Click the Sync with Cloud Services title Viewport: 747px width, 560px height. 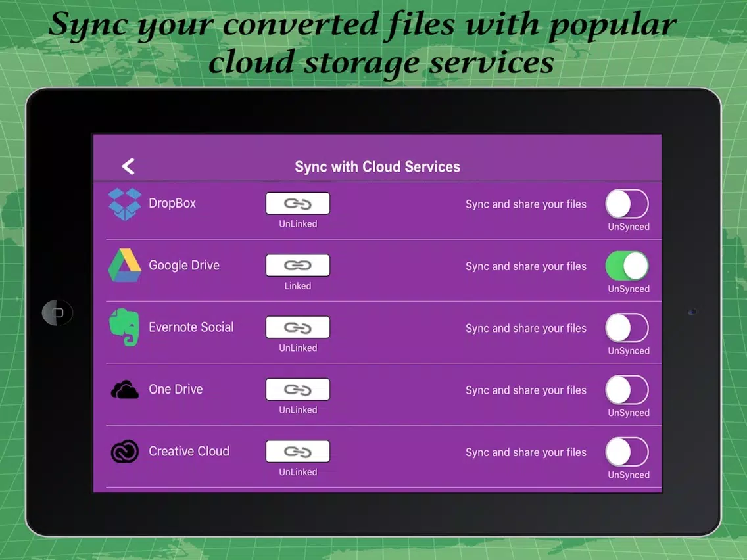click(x=377, y=167)
